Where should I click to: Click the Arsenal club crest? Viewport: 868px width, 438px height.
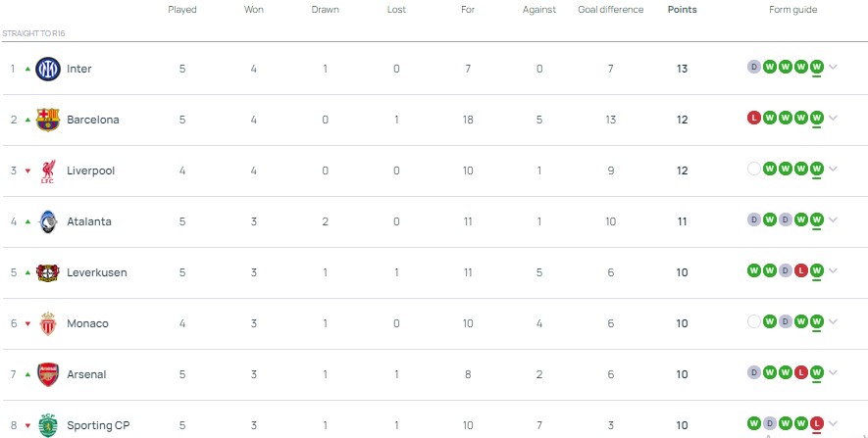pos(47,374)
